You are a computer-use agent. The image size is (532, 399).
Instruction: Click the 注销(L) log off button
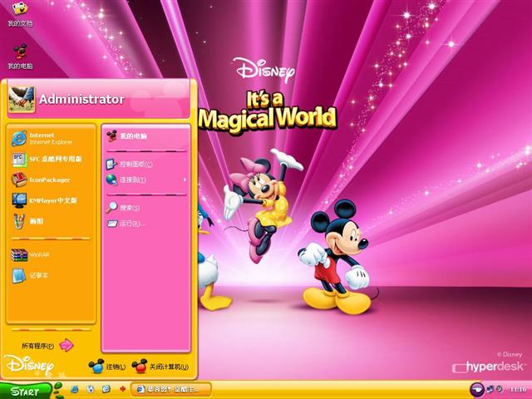107,367
